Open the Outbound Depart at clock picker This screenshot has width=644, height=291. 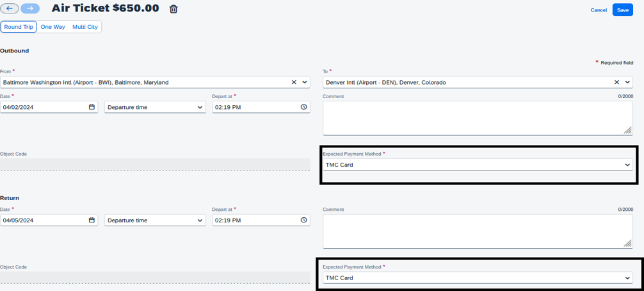click(x=303, y=107)
